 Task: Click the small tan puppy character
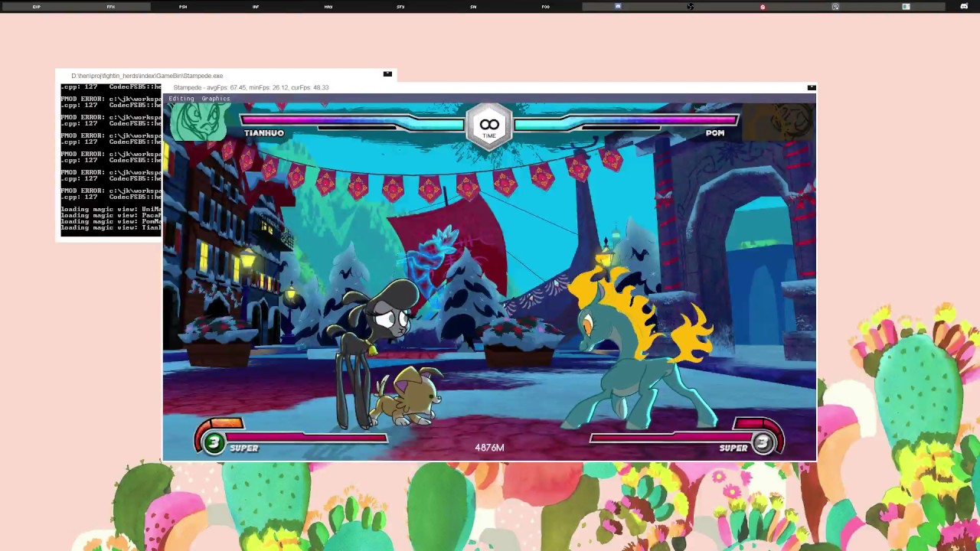(x=406, y=396)
